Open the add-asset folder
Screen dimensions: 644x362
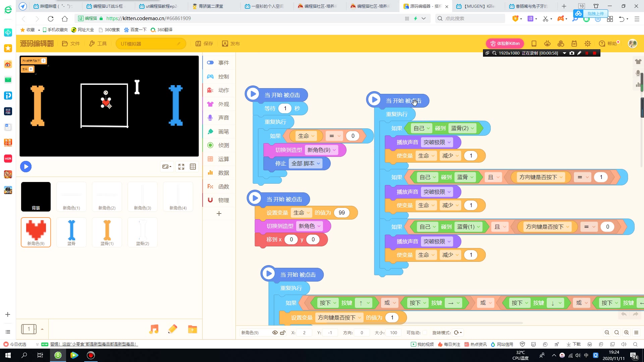(193, 329)
